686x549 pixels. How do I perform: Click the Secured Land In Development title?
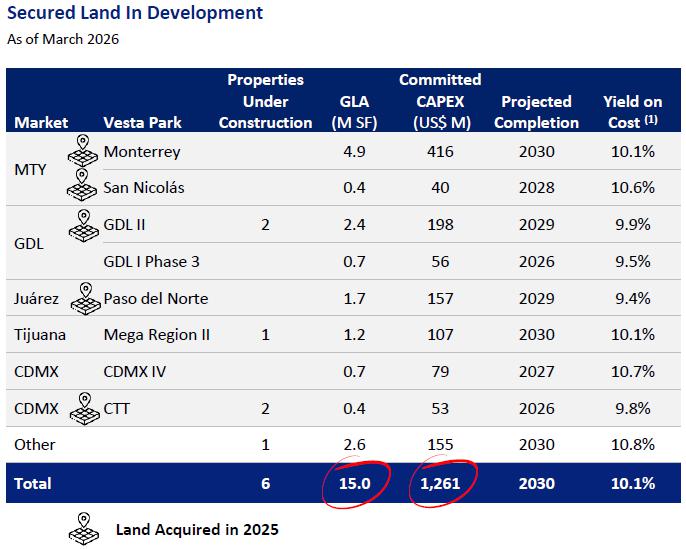(x=135, y=13)
